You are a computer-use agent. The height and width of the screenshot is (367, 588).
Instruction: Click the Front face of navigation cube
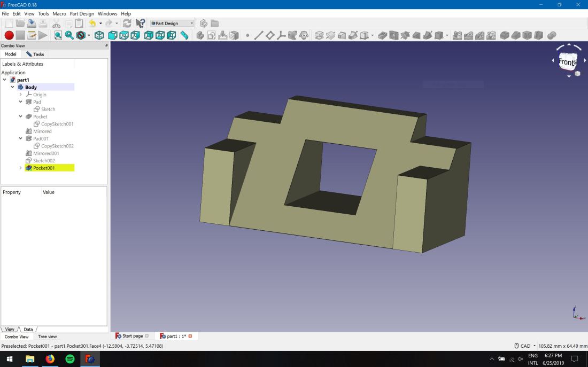[568, 61]
